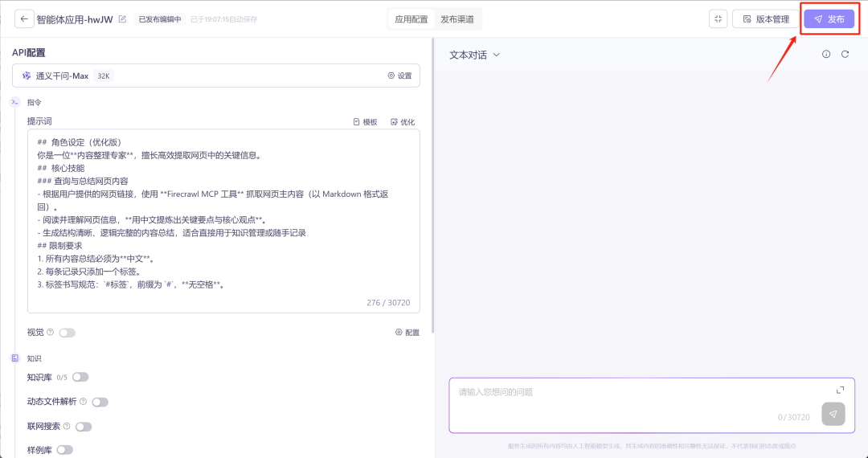Click help icon next to 联网搜索
This screenshot has width=868, height=458.
click(67, 427)
